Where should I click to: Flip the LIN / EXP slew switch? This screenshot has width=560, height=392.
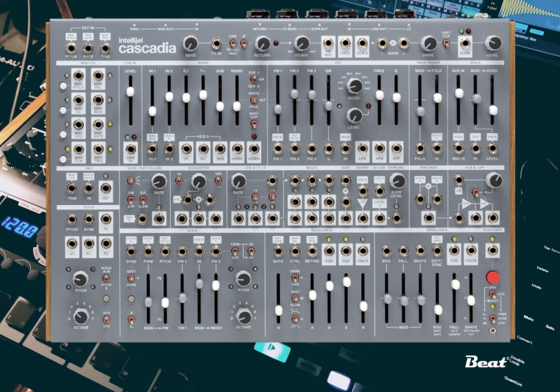pos(131,199)
